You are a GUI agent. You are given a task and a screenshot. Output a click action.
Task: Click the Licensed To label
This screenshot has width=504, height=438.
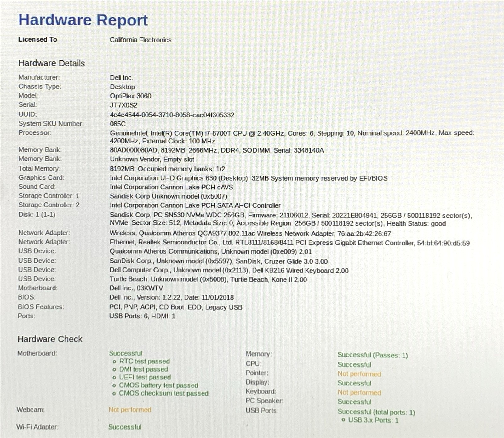coord(38,39)
